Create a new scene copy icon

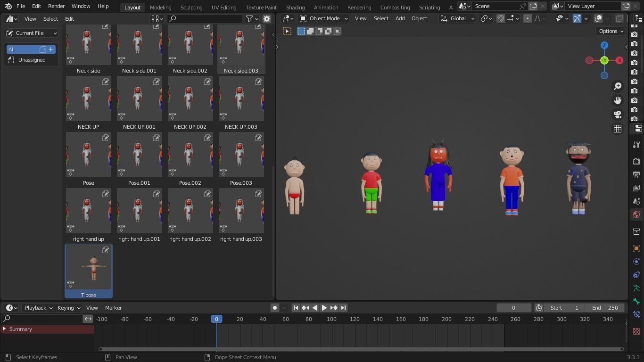533,6
